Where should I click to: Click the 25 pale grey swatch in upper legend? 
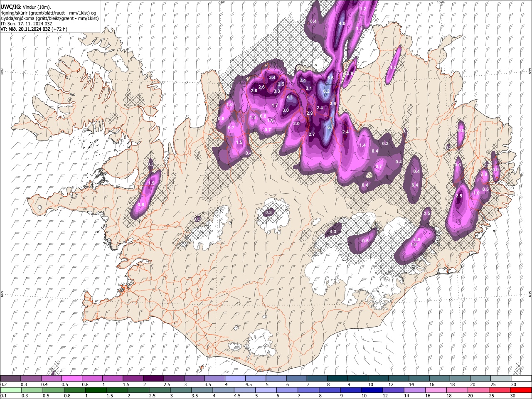[x=500, y=378]
